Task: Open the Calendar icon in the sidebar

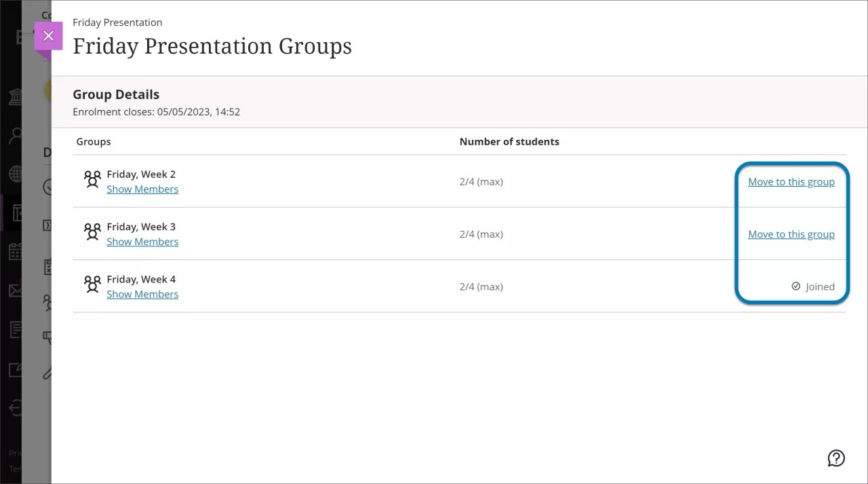Action: pos(15,251)
